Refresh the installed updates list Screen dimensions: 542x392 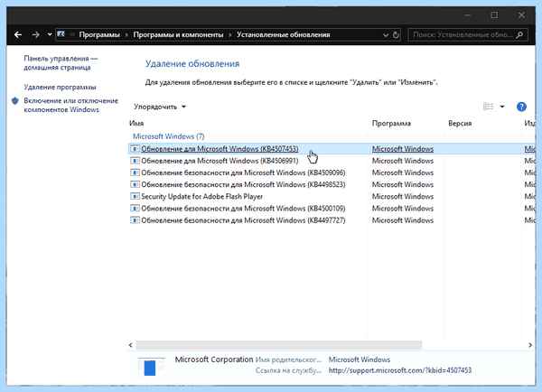[x=396, y=35]
